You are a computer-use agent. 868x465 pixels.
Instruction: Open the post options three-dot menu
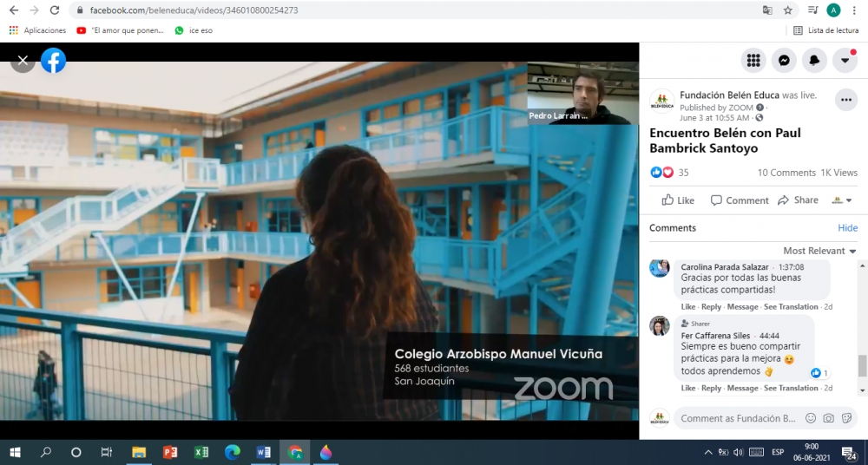[x=845, y=100]
